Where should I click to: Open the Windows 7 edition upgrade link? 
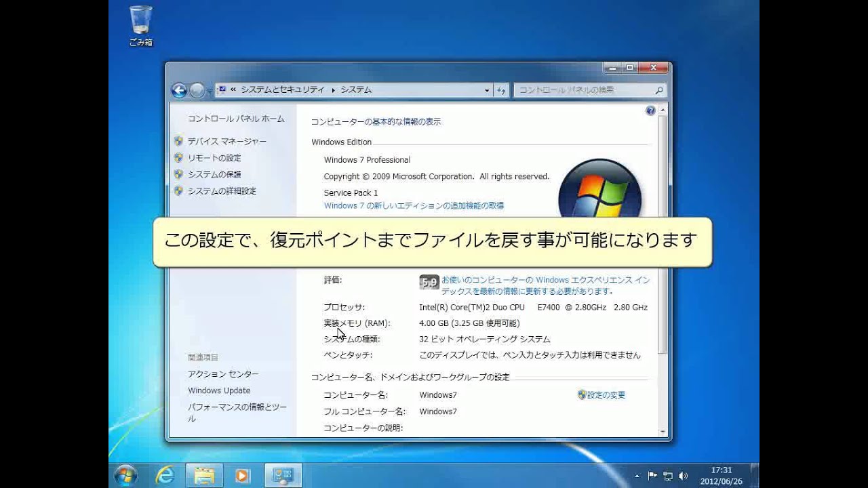pos(414,205)
